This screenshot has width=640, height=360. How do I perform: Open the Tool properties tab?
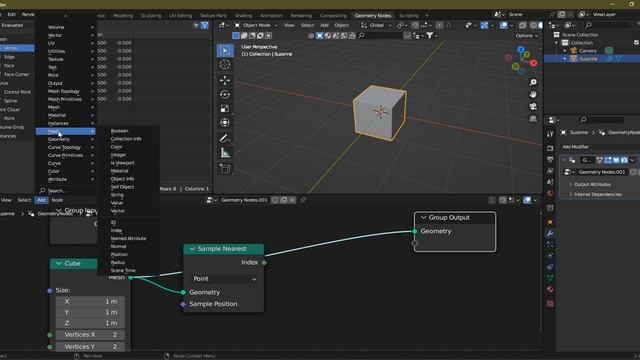[x=550, y=134]
